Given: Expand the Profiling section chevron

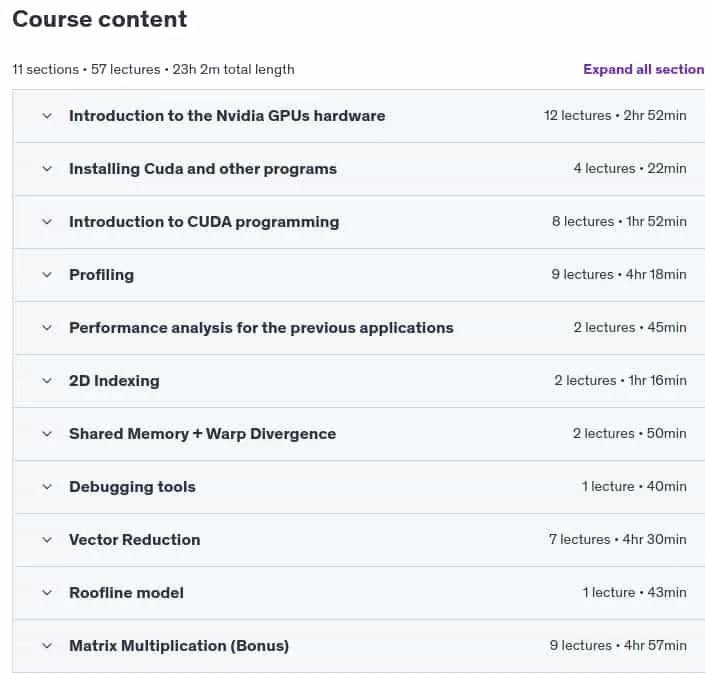Looking at the screenshot, I should coord(47,275).
